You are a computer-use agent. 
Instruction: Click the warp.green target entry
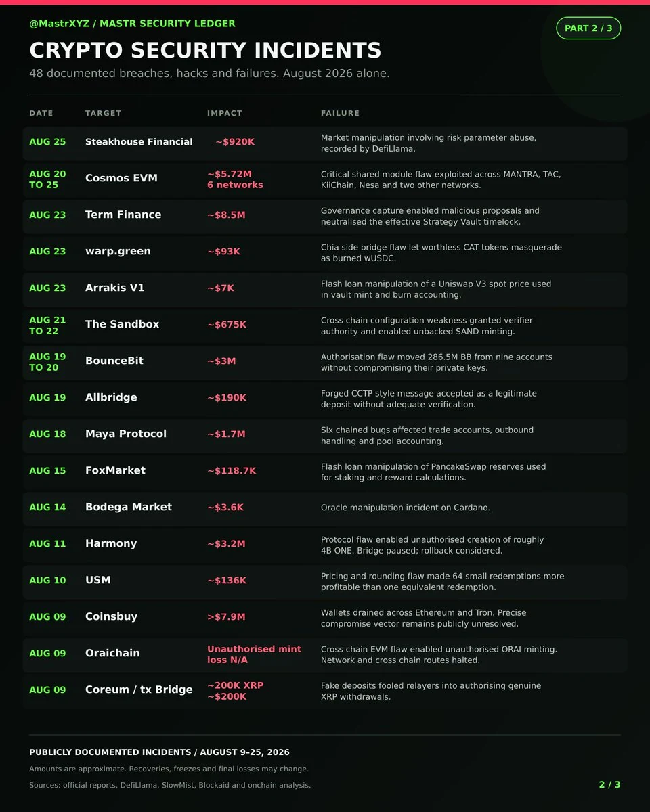click(118, 251)
